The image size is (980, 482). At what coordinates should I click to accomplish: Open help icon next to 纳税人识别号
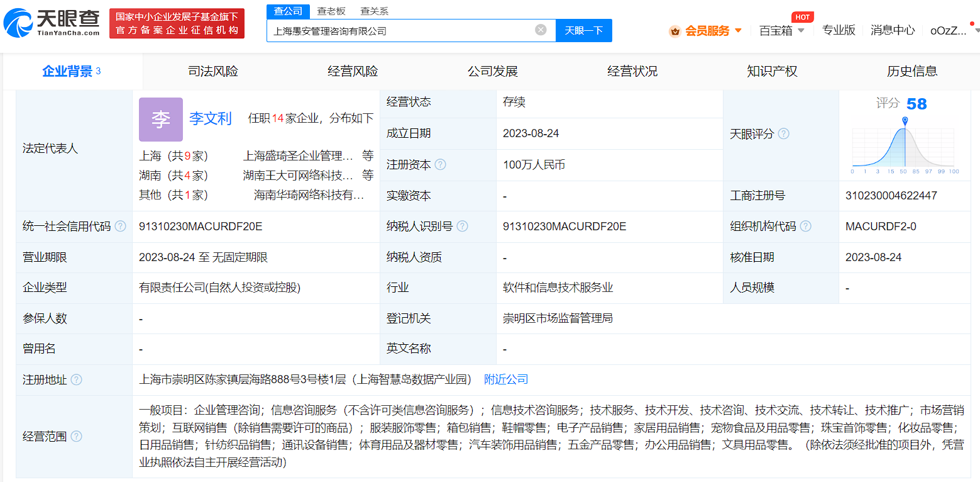(x=462, y=226)
